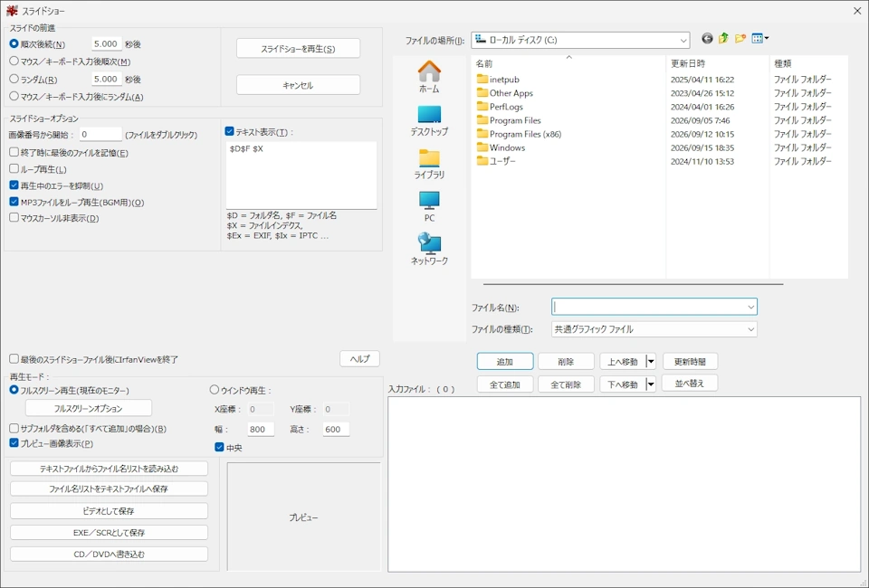The width and height of the screenshot is (869, 588).
Task: Click 全て削除 button
Action: [x=566, y=384]
